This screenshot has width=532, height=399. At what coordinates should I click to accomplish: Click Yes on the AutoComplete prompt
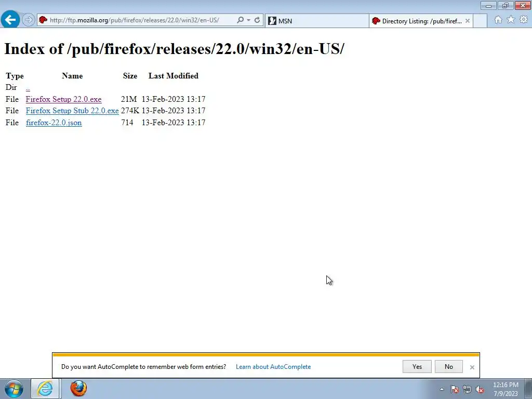(x=417, y=367)
